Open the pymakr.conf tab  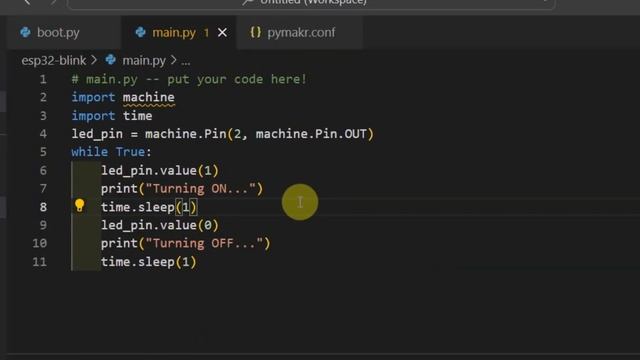pyautogui.click(x=301, y=33)
